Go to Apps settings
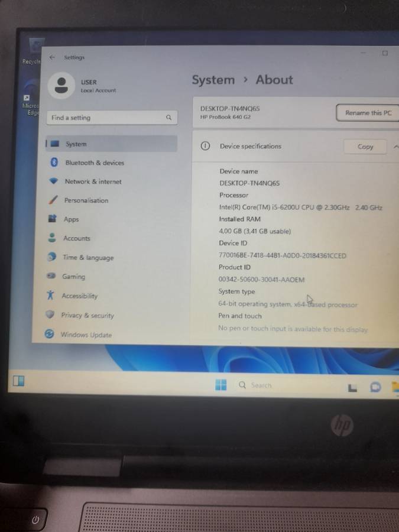This screenshot has width=399, height=532. pyautogui.click(x=71, y=219)
